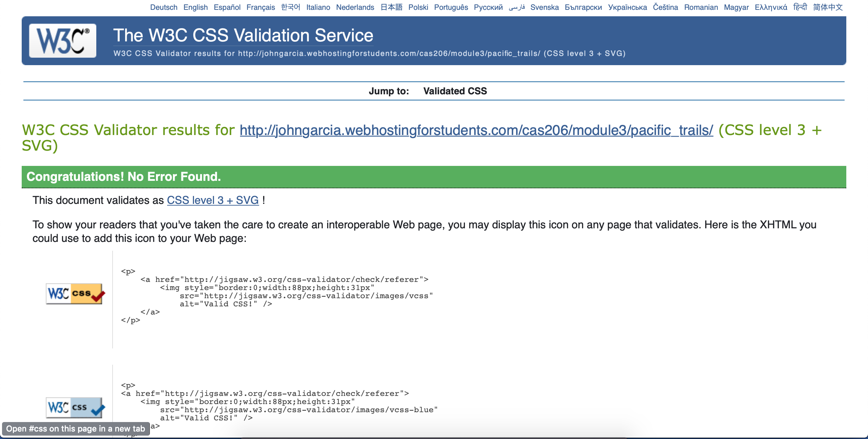Choose the Português language link
Screen dimensions: 868x439
click(451, 7)
